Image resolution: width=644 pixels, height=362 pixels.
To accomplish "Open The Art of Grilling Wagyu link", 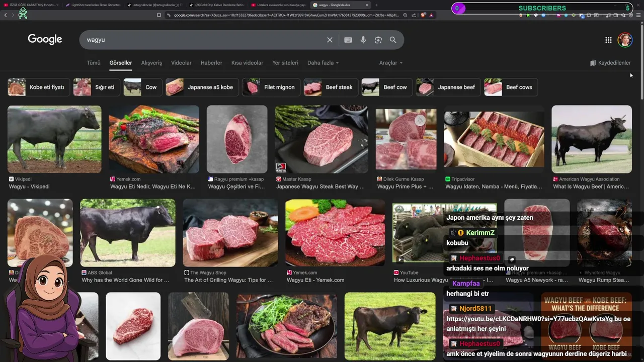I will pyautogui.click(x=228, y=280).
